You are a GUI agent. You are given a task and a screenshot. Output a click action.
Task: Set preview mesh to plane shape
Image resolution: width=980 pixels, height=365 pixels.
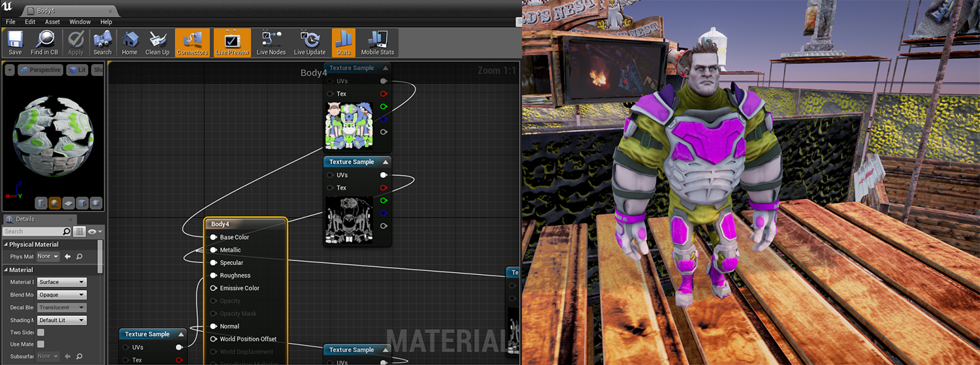[x=69, y=203]
